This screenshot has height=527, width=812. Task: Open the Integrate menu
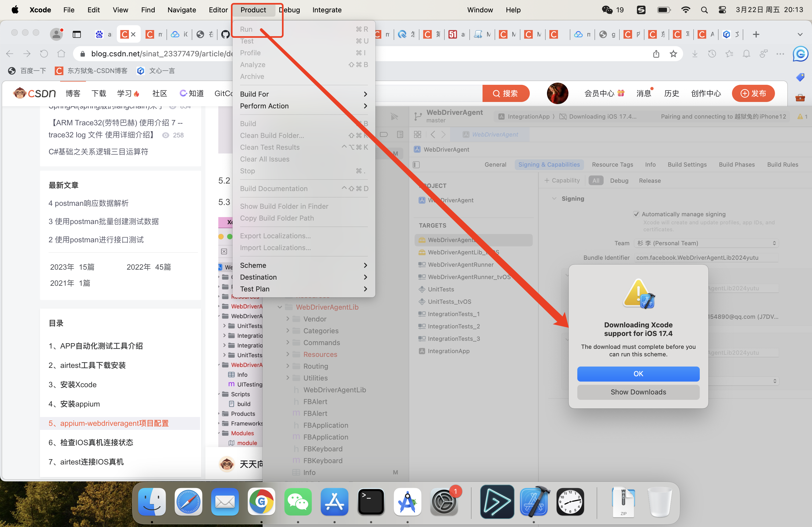327,10
